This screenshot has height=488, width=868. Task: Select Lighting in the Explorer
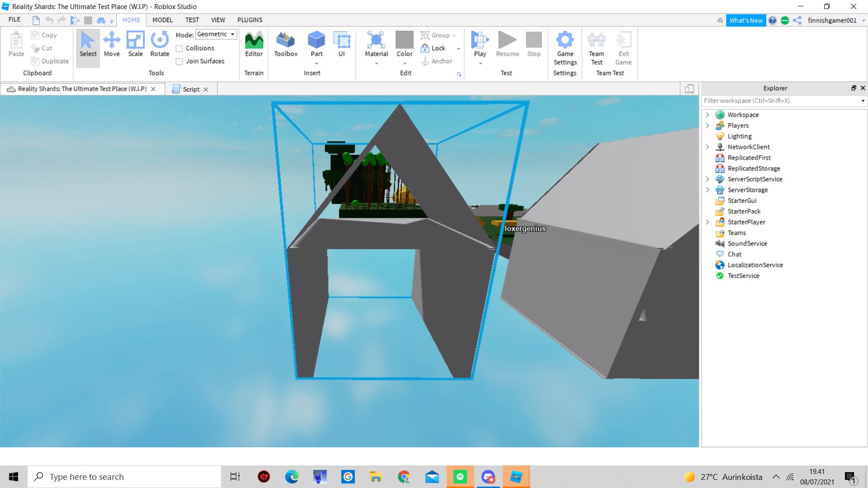point(739,136)
